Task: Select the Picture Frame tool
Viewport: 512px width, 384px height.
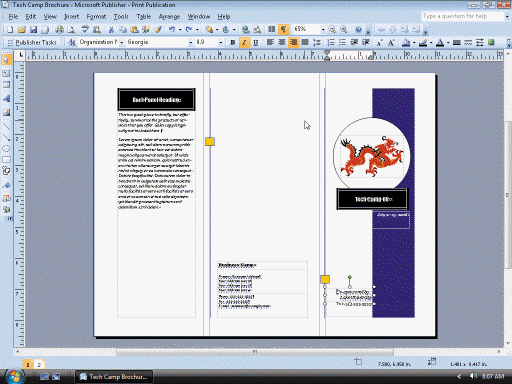Action: pyautogui.click(x=6, y=113)
